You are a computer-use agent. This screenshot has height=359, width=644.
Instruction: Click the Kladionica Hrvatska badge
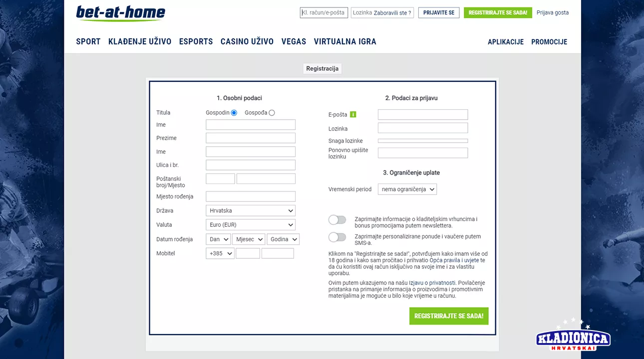[573, 338]
